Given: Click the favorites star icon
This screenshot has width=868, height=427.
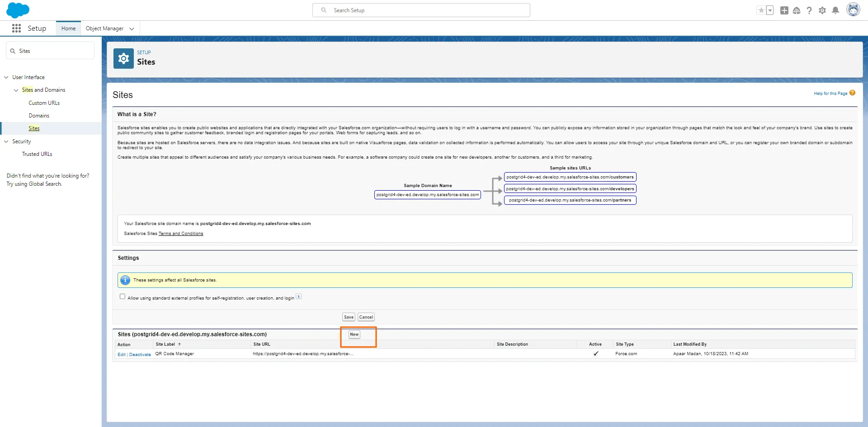Looking at the screenshot, I should (761, 10).
